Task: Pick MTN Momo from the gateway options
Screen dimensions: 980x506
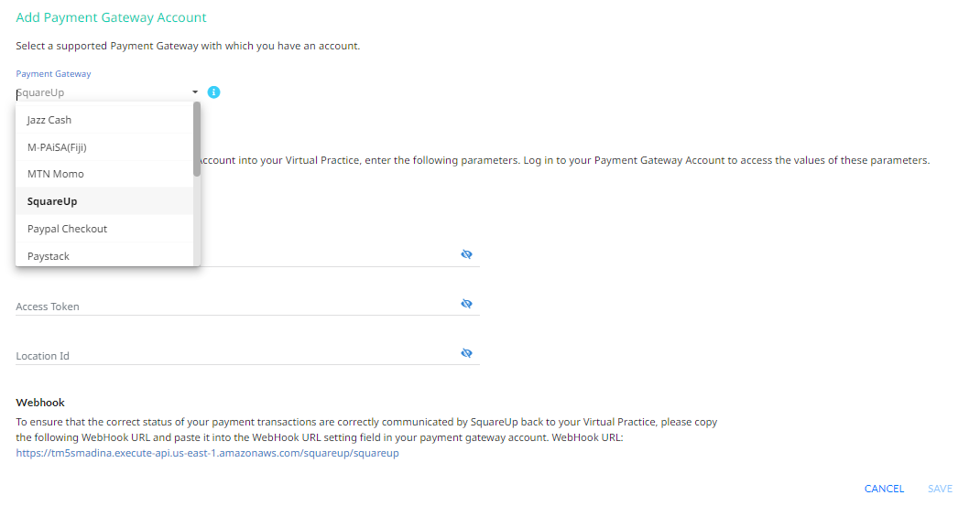Action: coord(104,174)
